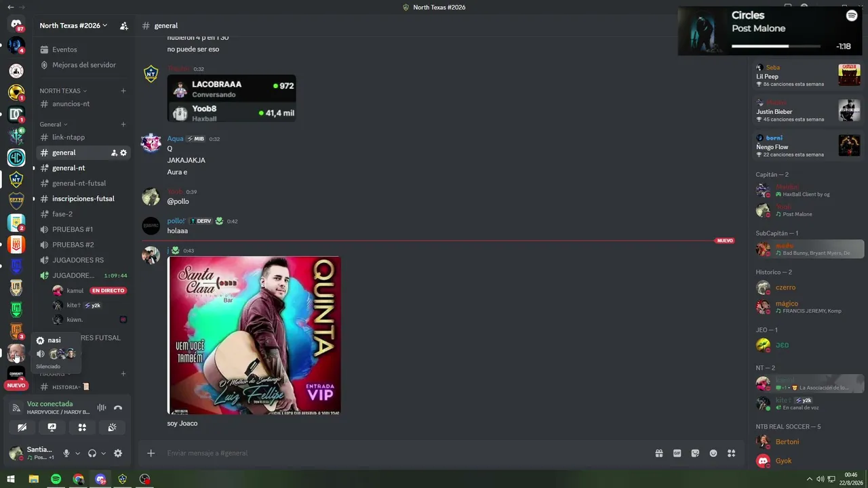This screenshot has height=488, width=868.
Task: Open File Explorer from taskbar
Action: coord(33,479)
